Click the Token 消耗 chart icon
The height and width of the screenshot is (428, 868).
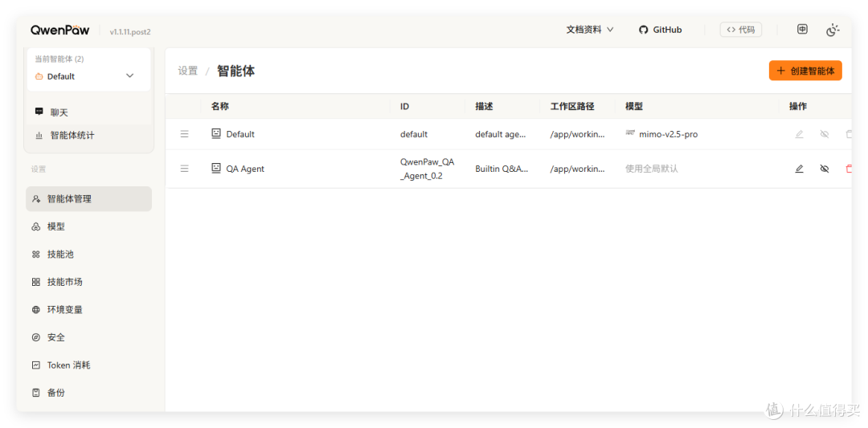[36, 365]
